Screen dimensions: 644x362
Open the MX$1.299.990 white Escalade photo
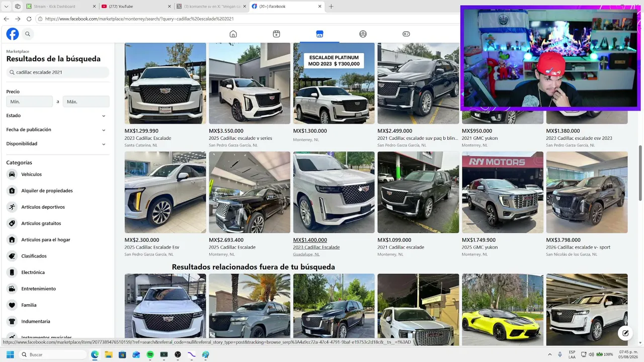click(166, 83)
